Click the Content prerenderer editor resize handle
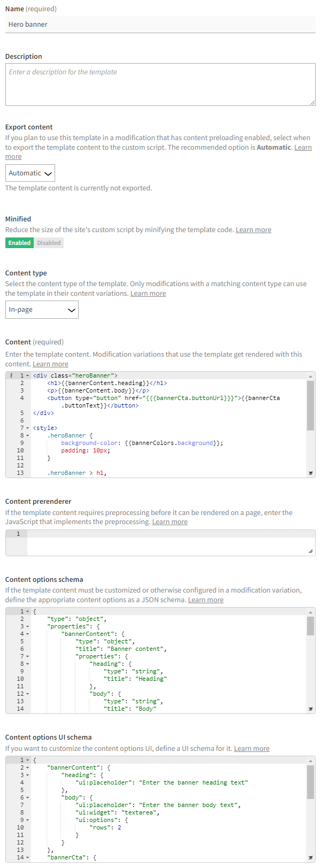321x868 pixels. 310,551
